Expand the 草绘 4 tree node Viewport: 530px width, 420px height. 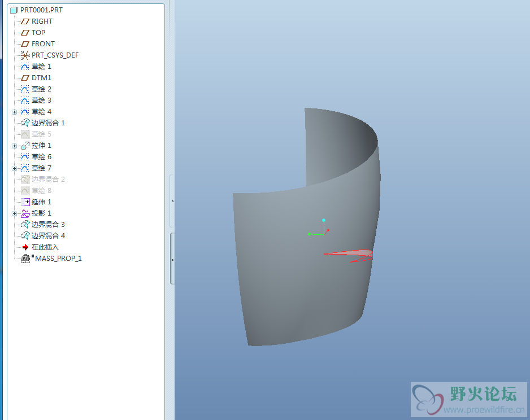pos(14,112)
